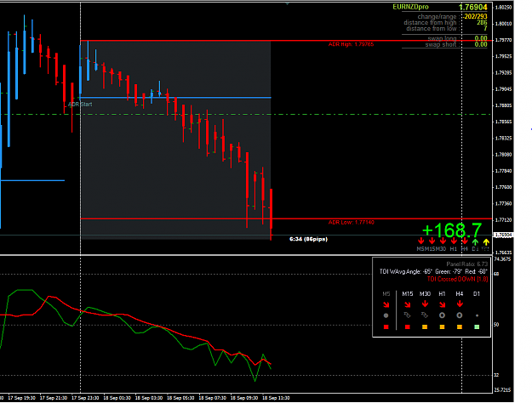Click the green +168.7 pips readout
Screen dimensions: 532x403
coord(452,230)
